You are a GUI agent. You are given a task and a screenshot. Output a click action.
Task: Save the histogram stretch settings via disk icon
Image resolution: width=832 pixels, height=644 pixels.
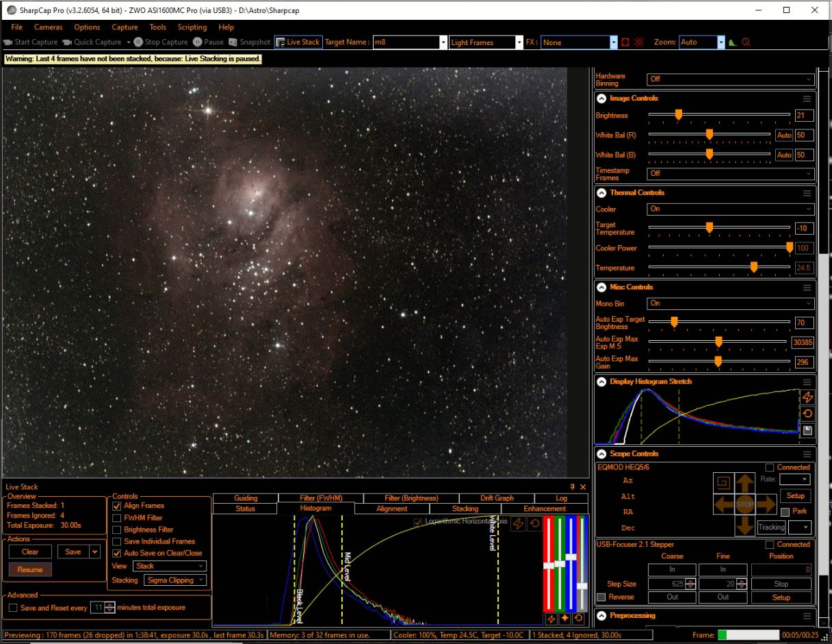click(x=808, y=431)
